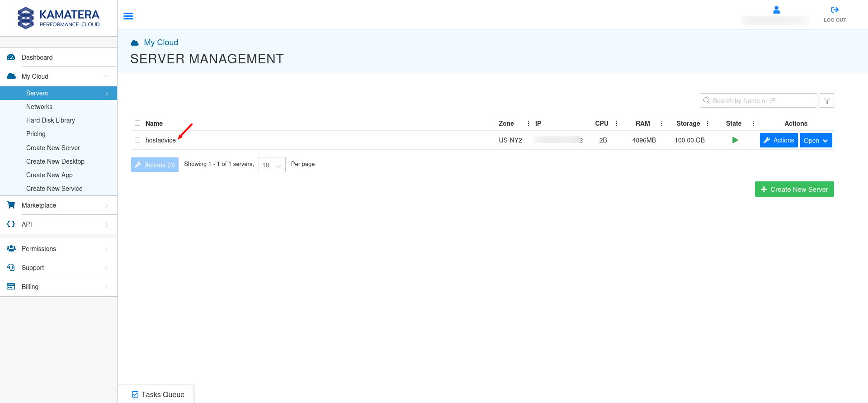Click the API braces icon
This screenshot has height=403, width=868.
tap(11, 224)
